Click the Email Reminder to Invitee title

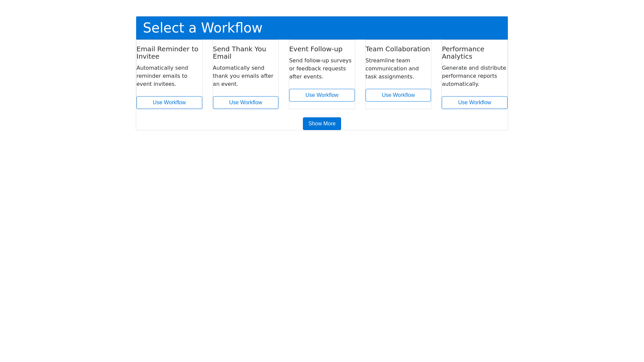pos(167,53)
